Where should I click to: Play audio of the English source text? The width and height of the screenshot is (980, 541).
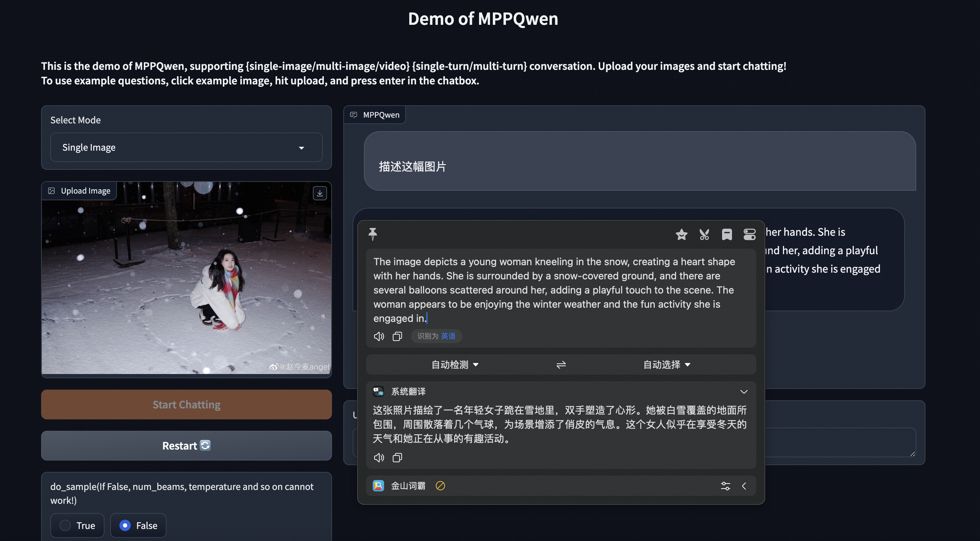click(x=378, y=336)
